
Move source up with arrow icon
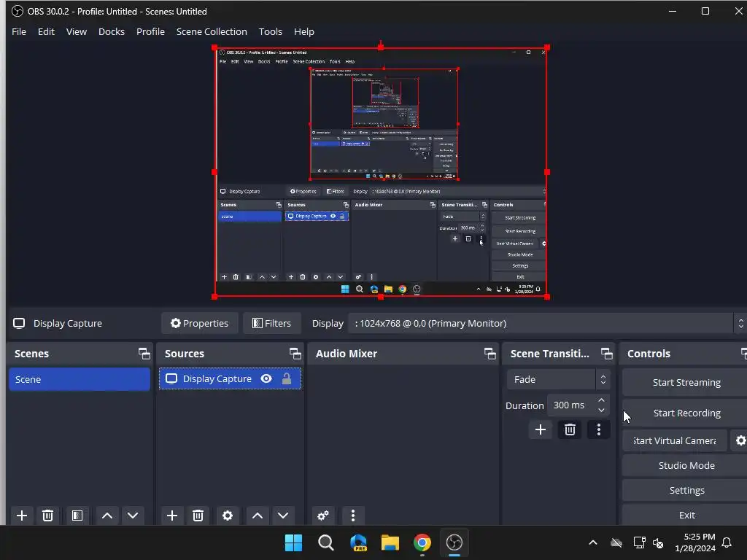[258, 516]
